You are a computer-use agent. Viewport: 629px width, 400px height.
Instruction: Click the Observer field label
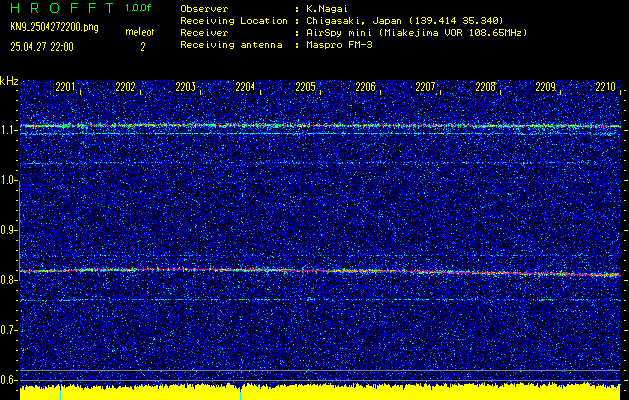click(x=204, y=8)
